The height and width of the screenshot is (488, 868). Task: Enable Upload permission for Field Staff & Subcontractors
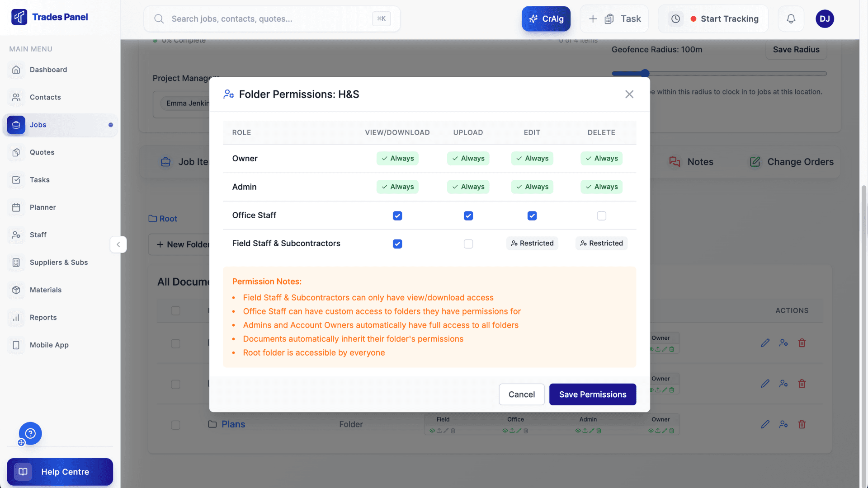pos(468,244)
